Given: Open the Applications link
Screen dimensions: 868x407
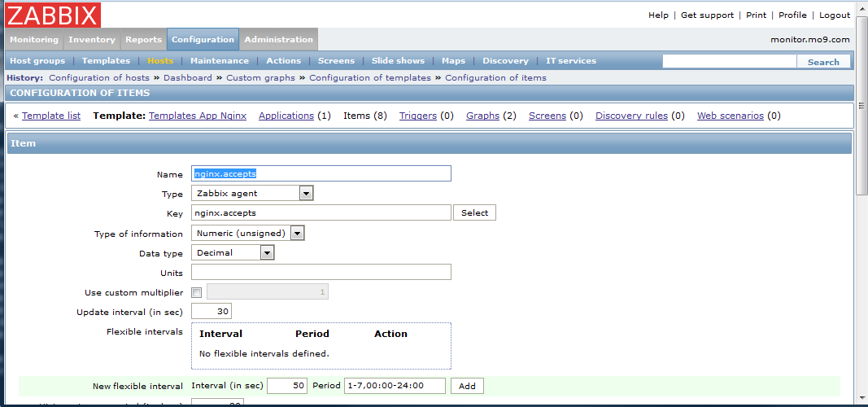Looking at the screenshot, I should [x=286, y=116].
